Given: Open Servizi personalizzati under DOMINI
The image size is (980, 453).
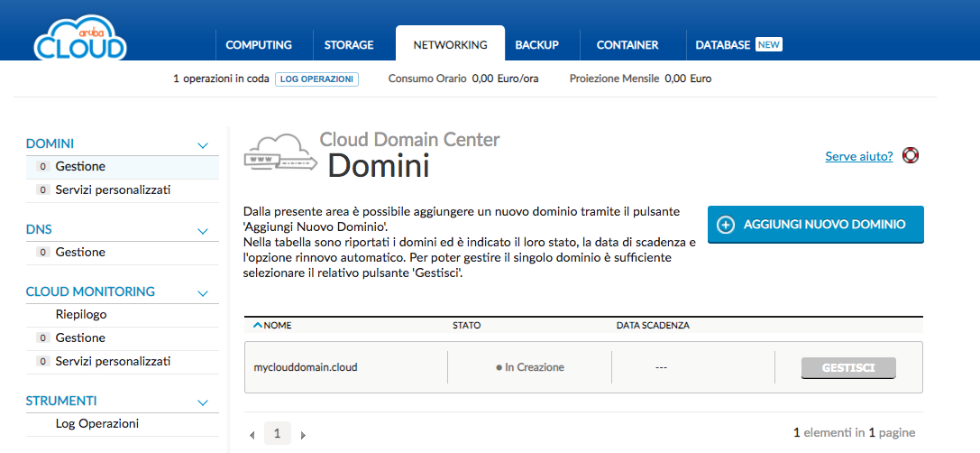Looking at the screenshot, I should coord(113,190).
